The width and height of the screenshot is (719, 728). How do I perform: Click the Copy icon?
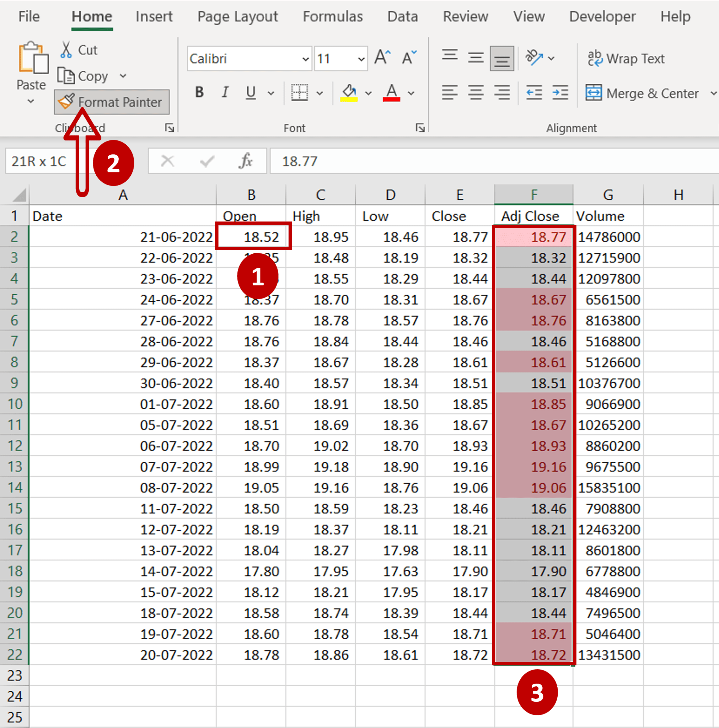click(x=67, y=75)
